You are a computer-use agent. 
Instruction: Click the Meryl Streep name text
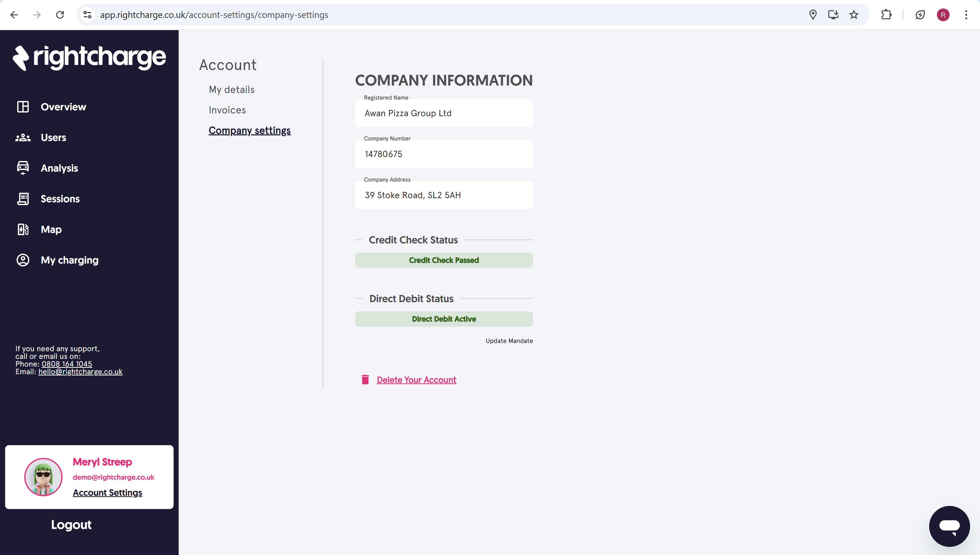[102, 462]
